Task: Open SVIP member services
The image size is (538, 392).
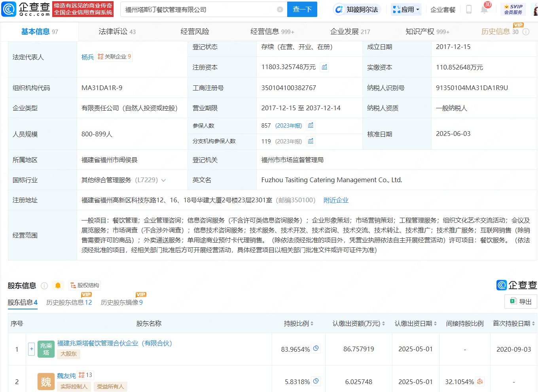Action: [513, 9]
